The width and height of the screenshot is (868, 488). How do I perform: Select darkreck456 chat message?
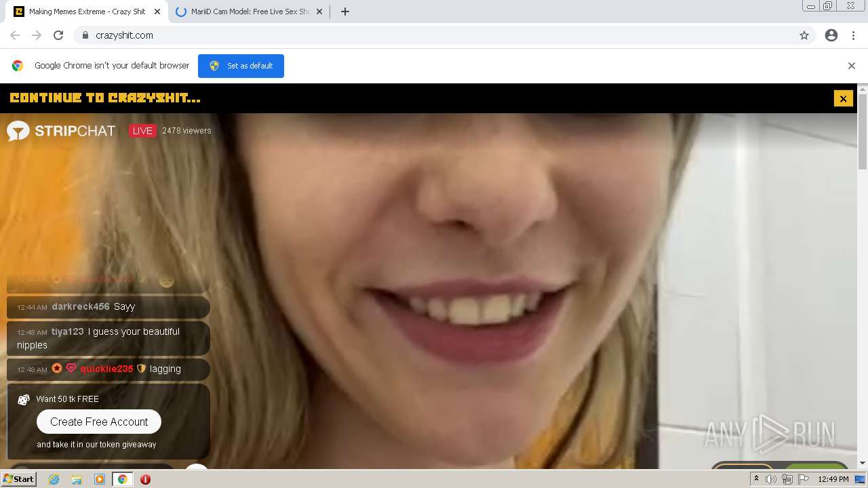coord(108,307)
